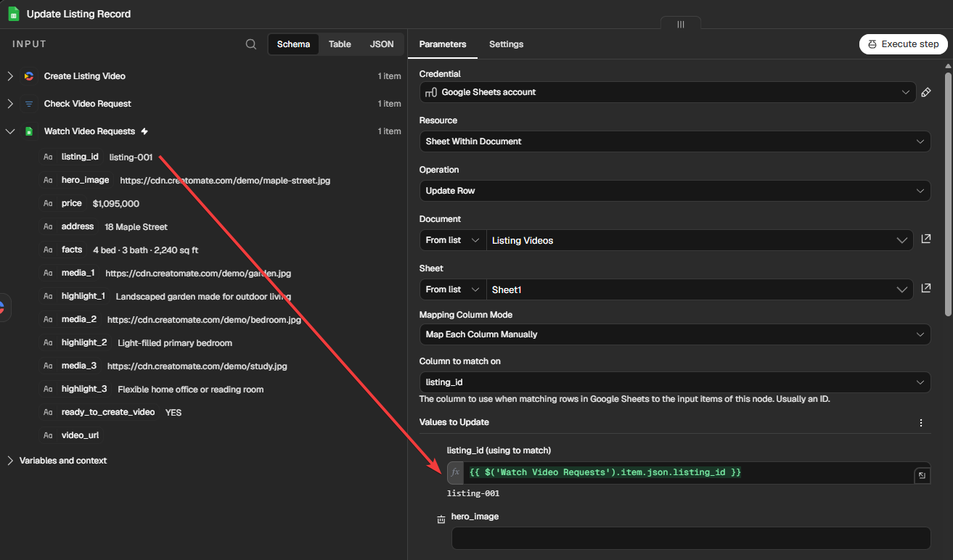Switch to the JSON view
The height and width of the screenshot is (560, 953).
coord(382,44)
